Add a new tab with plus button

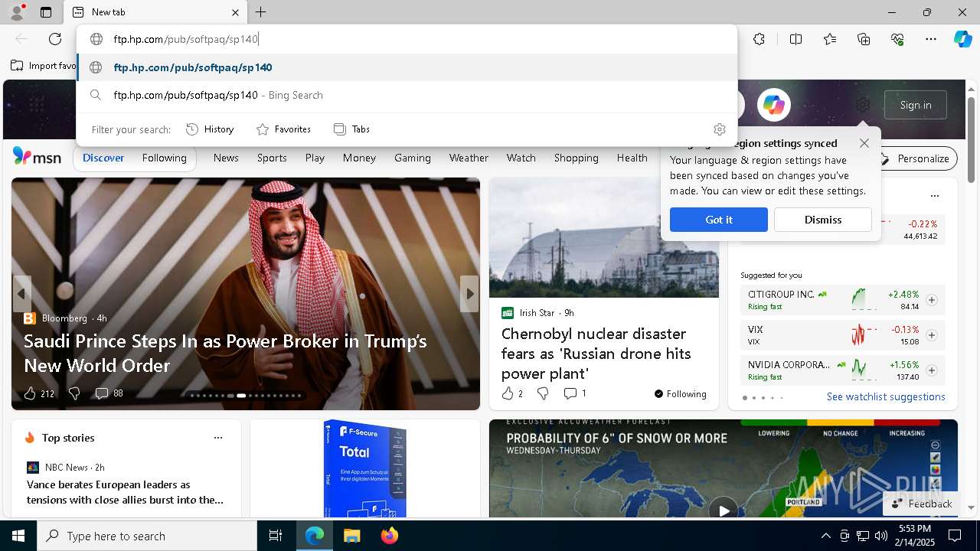tap(261, 12)
